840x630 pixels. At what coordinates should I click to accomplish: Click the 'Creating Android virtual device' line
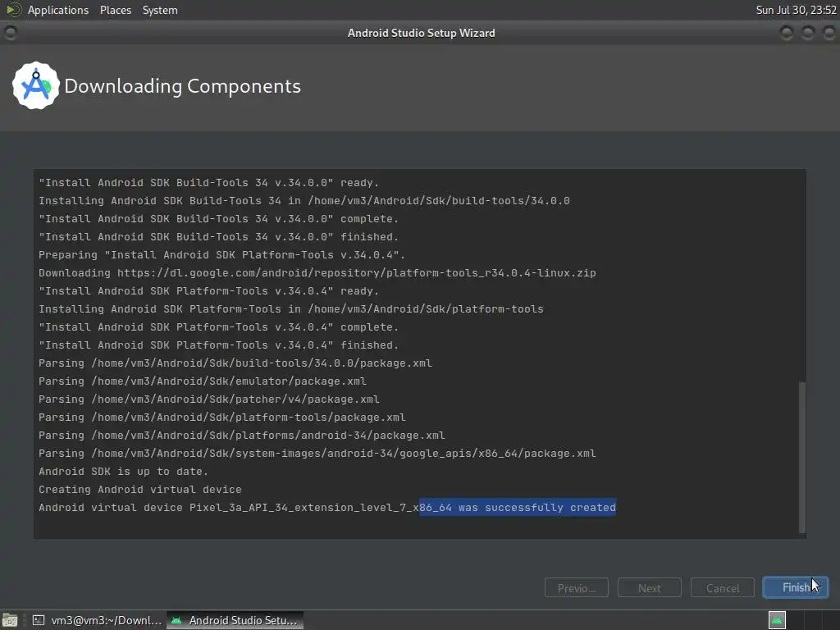point(139,490)
